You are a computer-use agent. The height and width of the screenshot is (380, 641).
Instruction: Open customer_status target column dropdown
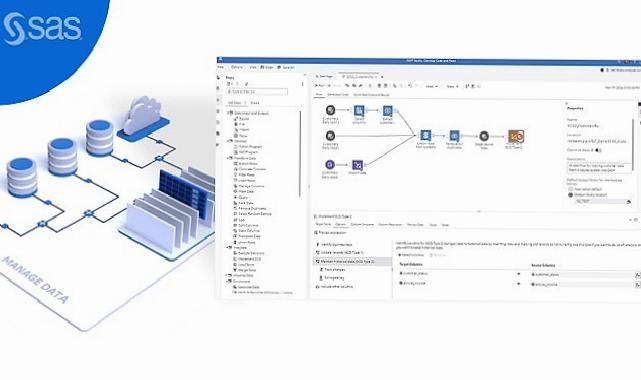point(519,274)
